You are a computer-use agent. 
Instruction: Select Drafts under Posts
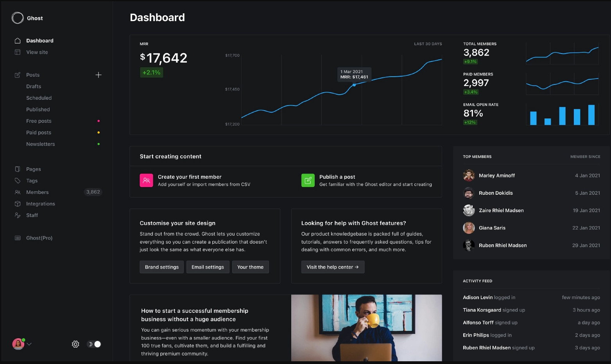(x=34, y=86)
